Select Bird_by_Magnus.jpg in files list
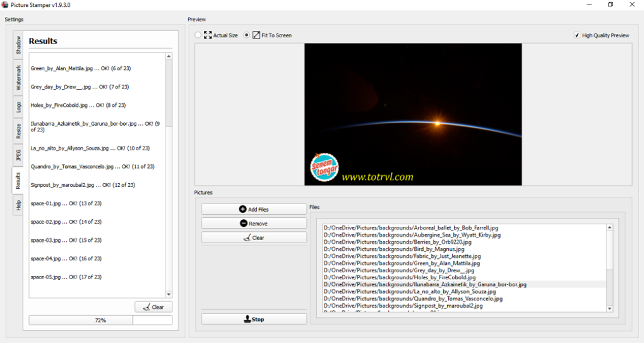The height and width of the screenshot is (343, 644). tap(465, 249)
